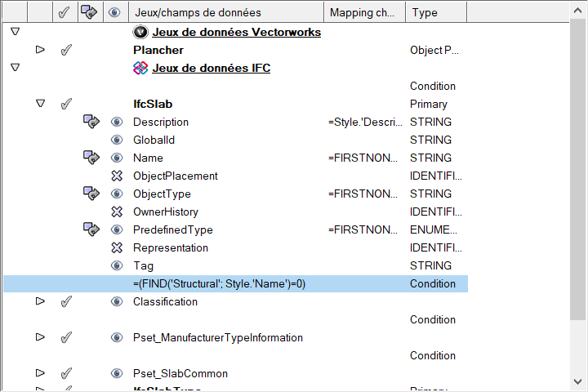Toggle eye visibility for Description
Screen dimensions: 588x392
pyautogui.click(x=117, y=122)
